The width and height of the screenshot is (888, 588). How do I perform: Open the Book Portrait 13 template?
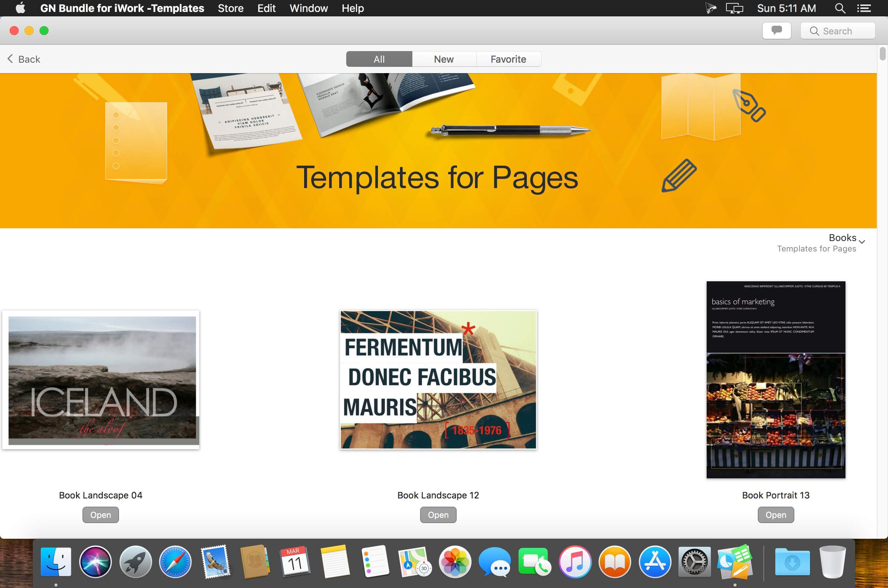pyautogui.click(x=775, y=514)
